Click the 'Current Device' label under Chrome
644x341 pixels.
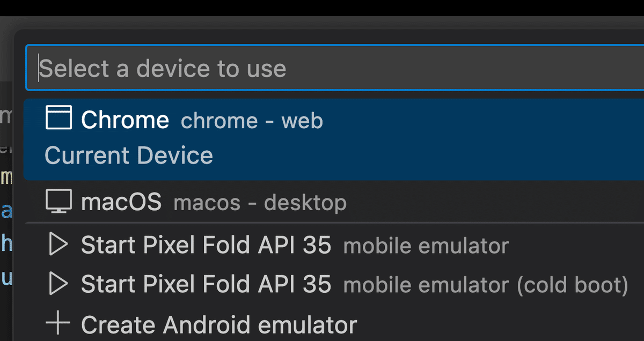129,155
